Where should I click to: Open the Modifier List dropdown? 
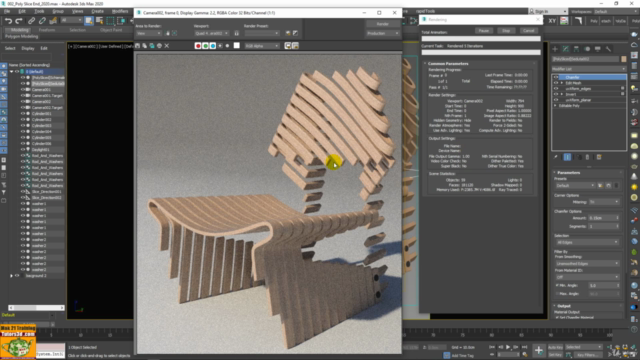click(x=589, y=69)
